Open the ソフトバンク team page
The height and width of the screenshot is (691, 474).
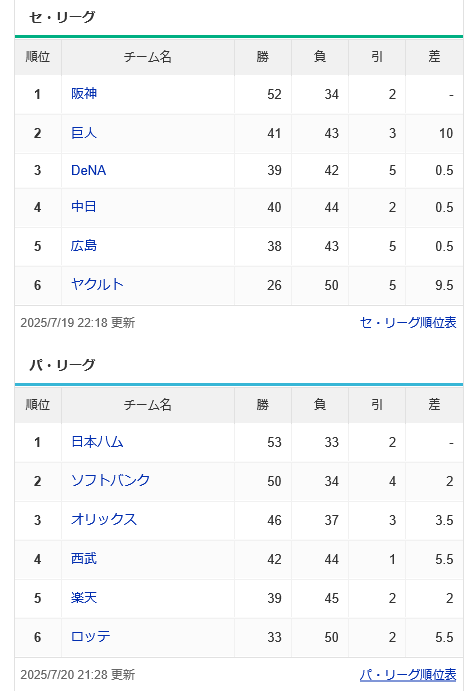pos(111,480)
